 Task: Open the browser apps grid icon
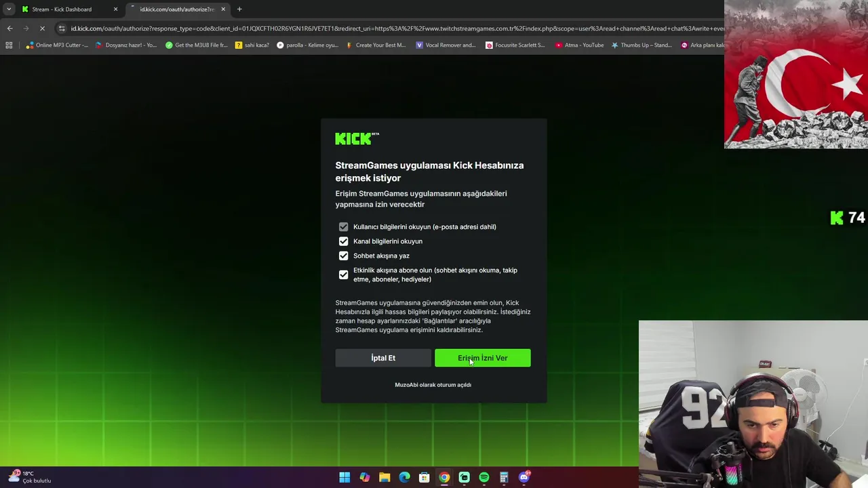[9, 45]
